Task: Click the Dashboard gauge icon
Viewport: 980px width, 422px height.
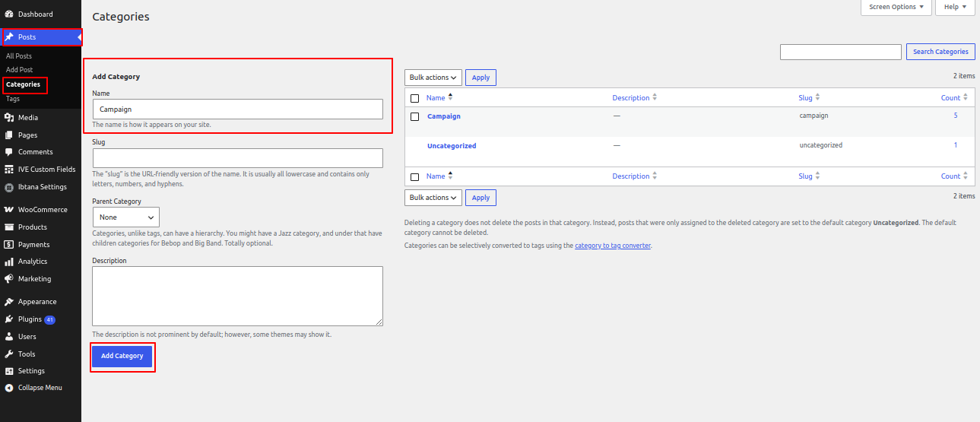Action: (9, 14)
